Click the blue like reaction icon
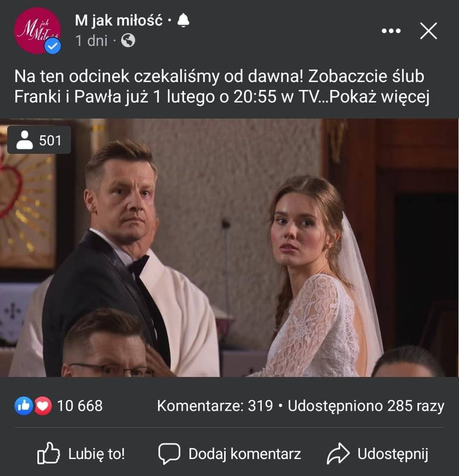 (24, 406)
